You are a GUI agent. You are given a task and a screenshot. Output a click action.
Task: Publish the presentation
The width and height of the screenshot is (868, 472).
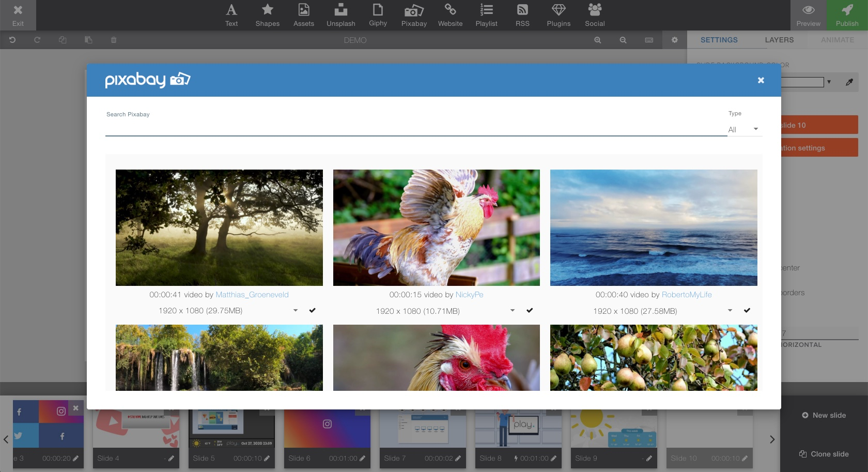coord(847,16)
